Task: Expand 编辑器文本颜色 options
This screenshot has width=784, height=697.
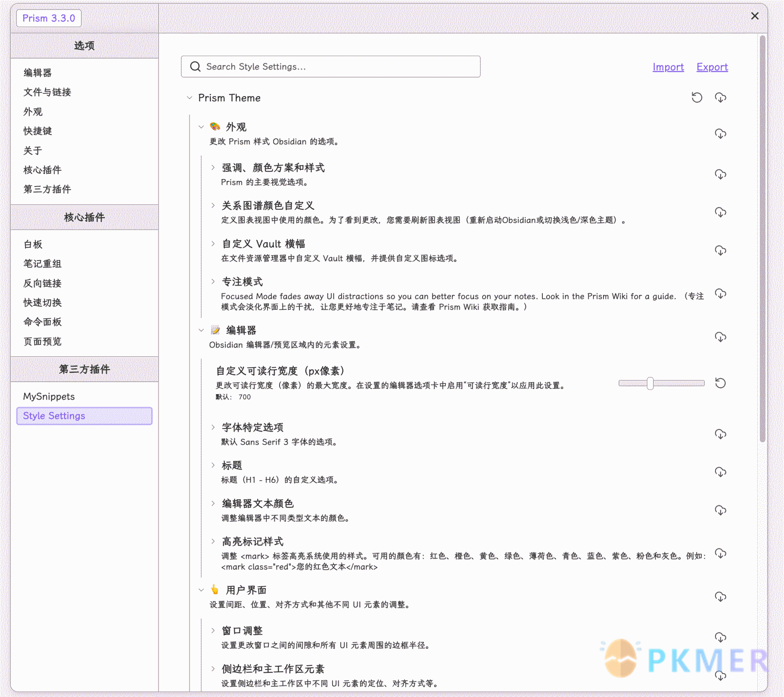Action: [213, 503]
